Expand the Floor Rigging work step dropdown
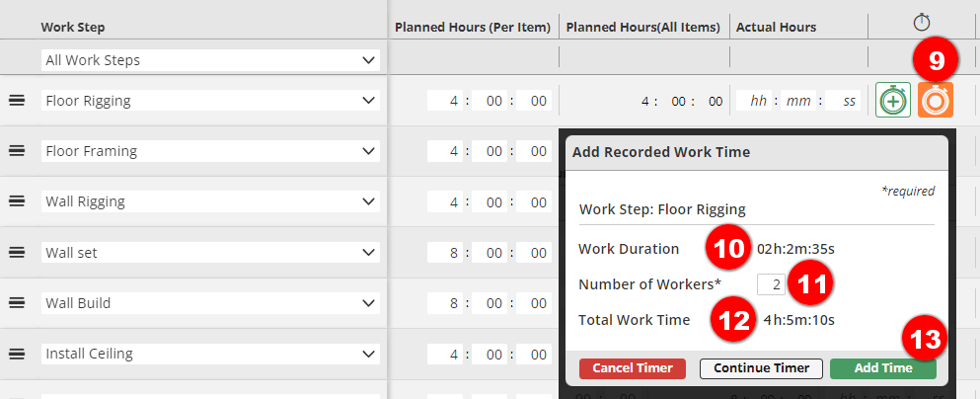The height and width of the screenshot is (399, 980). (210, 101)
